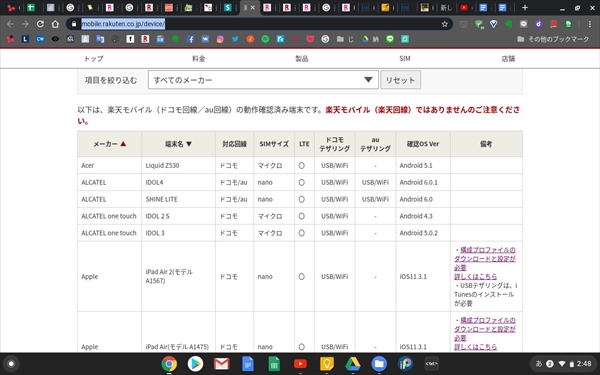Click the 対応回線 column header
This screenshot has width=600, height=375.
tap(234, 144)
